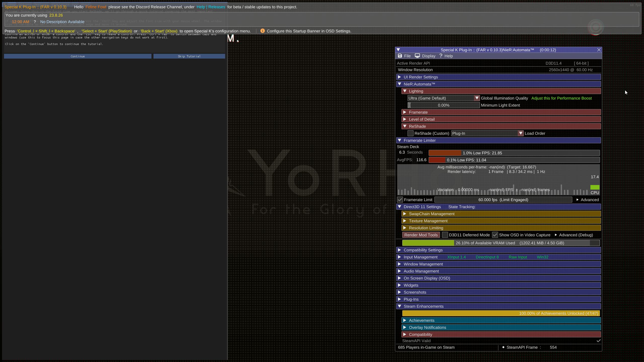Screen dimensions: 644x362
Task: Click the question mark icon after 12:00 AM
Action: click(35, 22)
